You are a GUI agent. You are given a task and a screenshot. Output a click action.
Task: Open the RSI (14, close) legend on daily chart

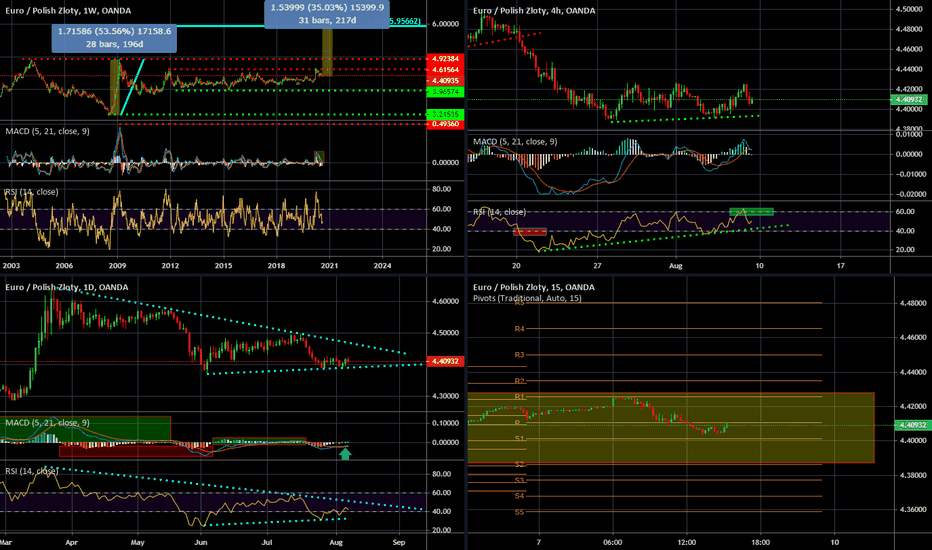[32, 471]
